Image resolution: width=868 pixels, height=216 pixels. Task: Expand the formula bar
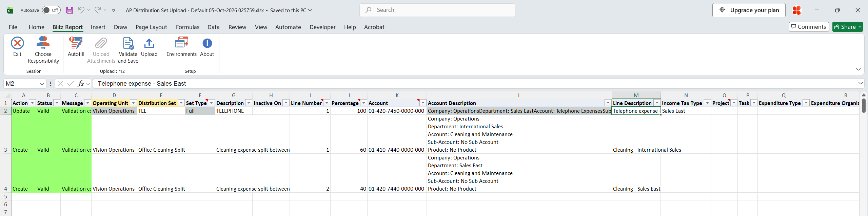pos(860,83)
